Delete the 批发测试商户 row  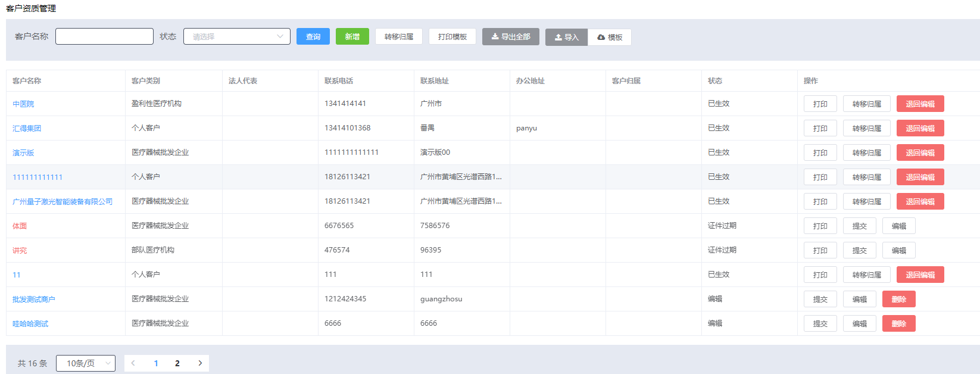coord(898,300)
